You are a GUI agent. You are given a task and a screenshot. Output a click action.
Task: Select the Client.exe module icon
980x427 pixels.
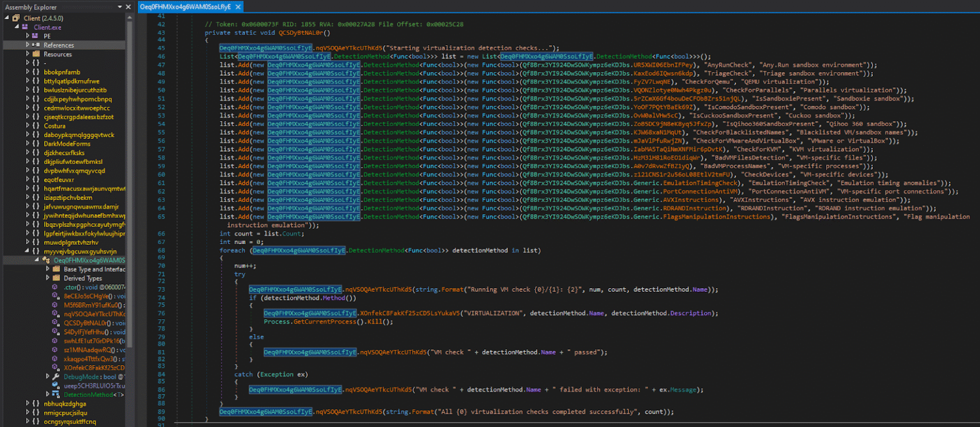point(25,27)
